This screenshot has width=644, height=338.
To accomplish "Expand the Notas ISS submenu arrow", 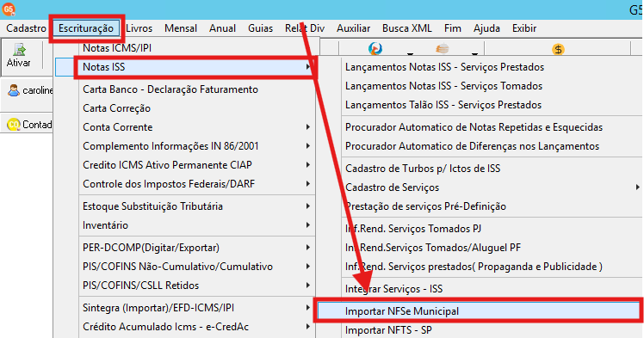I will (x=308, y=67).
